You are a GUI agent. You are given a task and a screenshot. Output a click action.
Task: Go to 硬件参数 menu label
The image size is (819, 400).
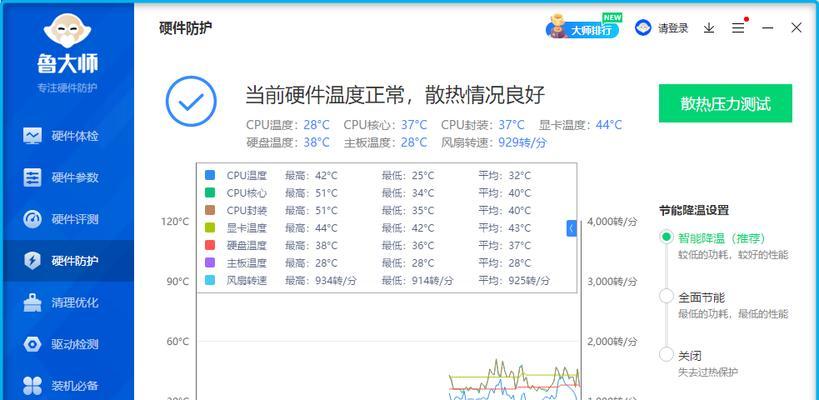coord(75,178)
